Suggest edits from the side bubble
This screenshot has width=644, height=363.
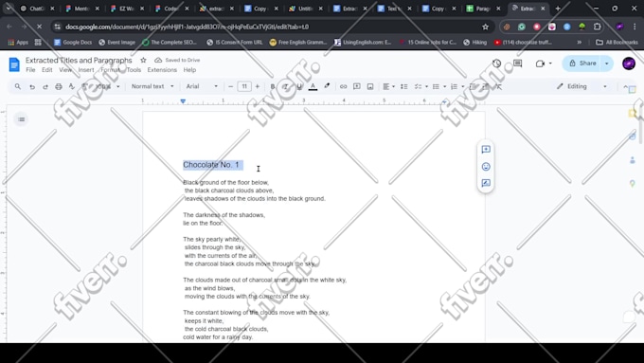pos(486,183)
